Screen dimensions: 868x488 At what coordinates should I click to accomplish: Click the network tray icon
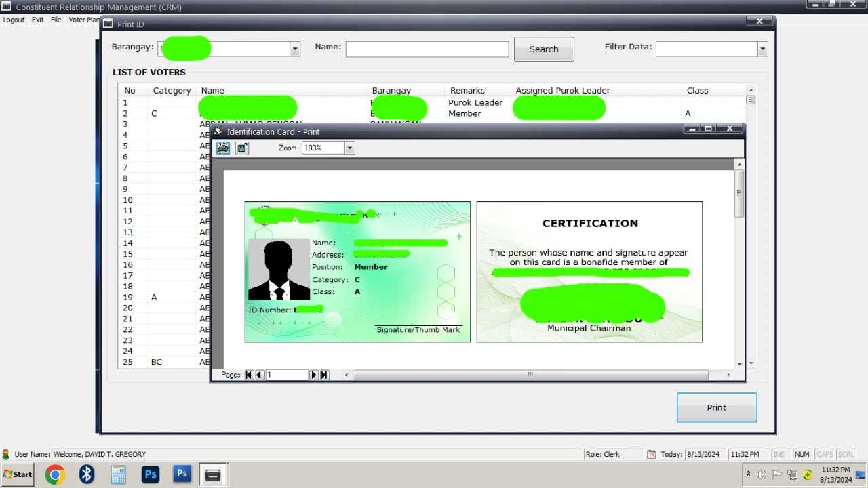pyautogui.click(x=792, y=474)
